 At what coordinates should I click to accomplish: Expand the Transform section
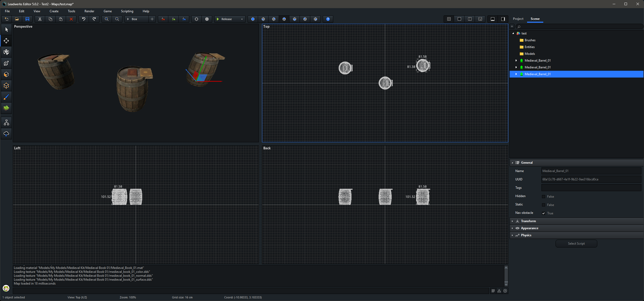tap(528, 221)
